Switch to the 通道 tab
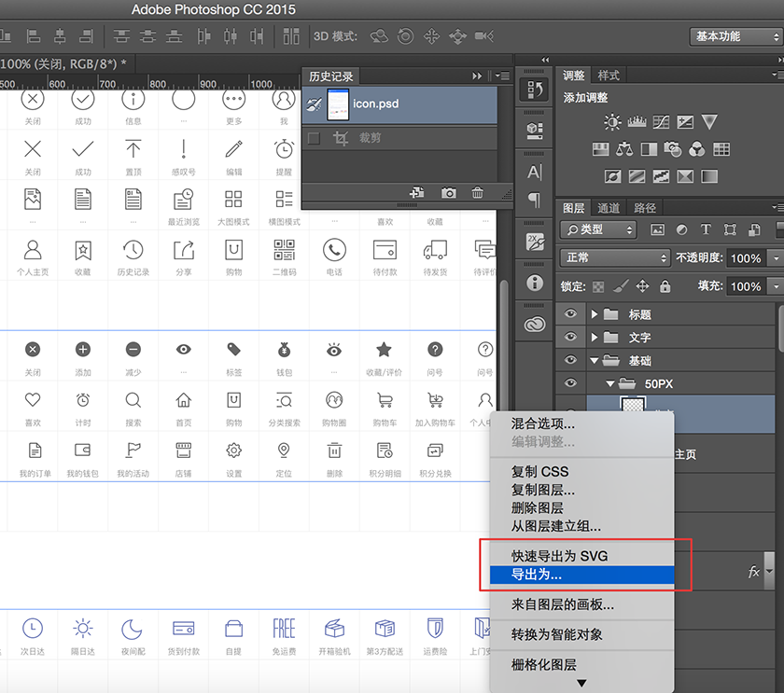 609,208
